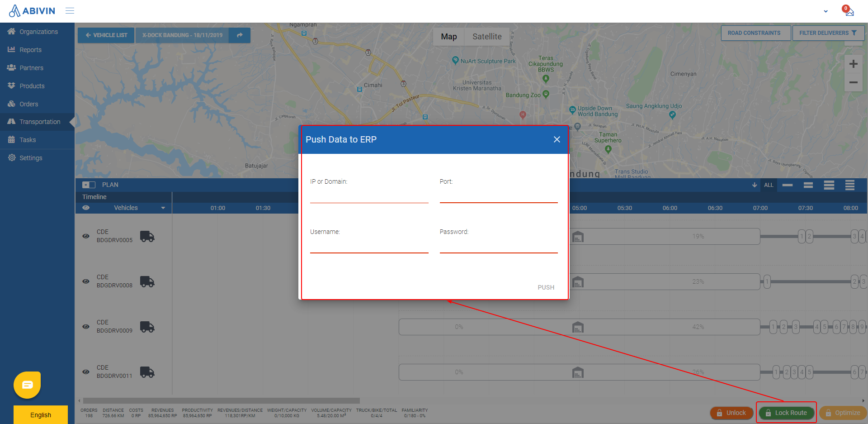Image resolution: width=868 pixels, height=424 pixels.
Task: Select stop 1 on BDGDRV0008 route
Action: (767, 281)
